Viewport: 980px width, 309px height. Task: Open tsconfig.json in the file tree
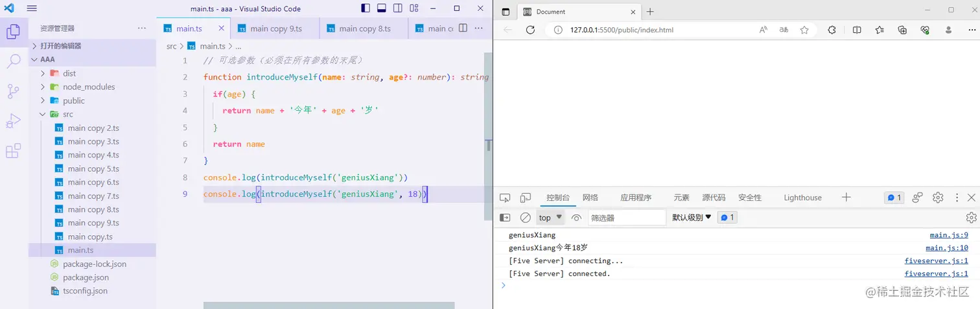(92, 291)
